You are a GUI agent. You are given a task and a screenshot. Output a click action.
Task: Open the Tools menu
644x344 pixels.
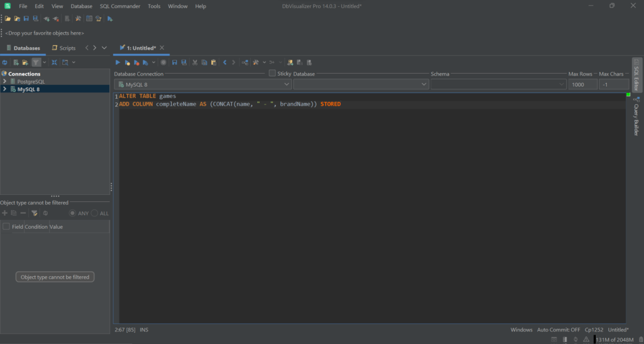point(154,6)
